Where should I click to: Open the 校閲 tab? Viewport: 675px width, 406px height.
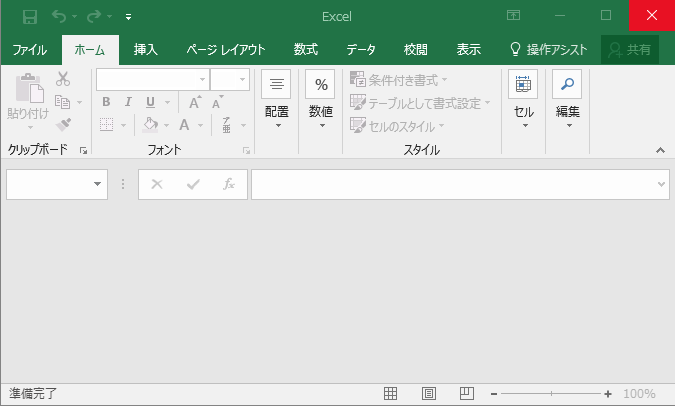pyautogui.click(x=415, y=50)
